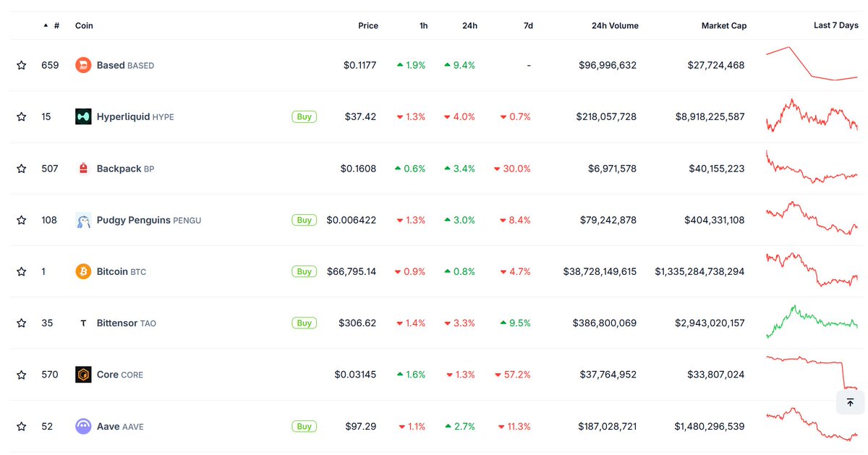Click Based 24h volume $96,996,632
The width and height of the screenshot is (868, 455).
pos(608,65)
